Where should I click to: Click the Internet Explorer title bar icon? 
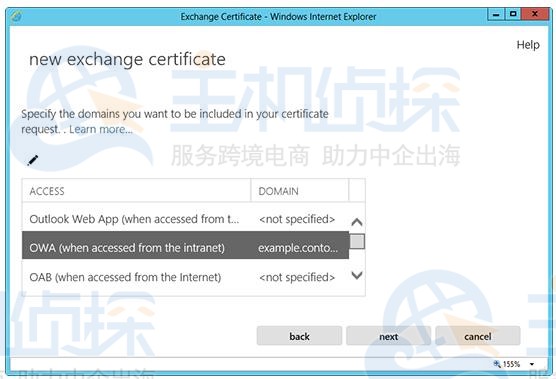(16, 16)
